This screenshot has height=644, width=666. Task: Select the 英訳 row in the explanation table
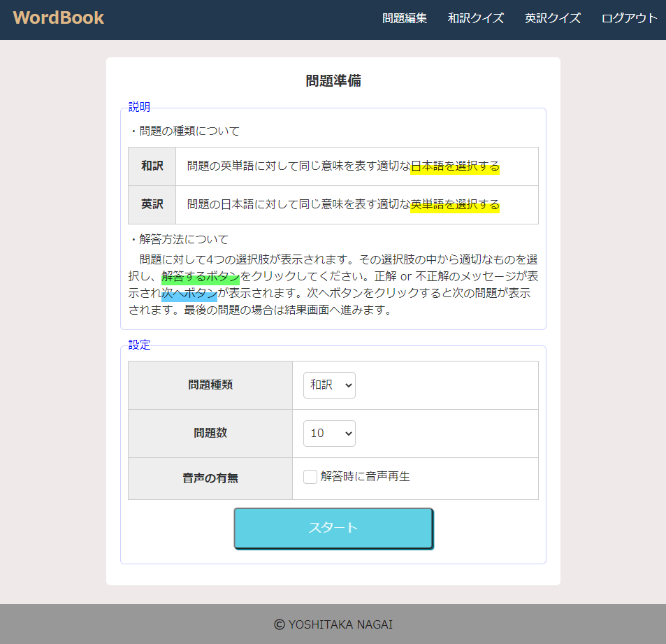[x=151, y=204]
